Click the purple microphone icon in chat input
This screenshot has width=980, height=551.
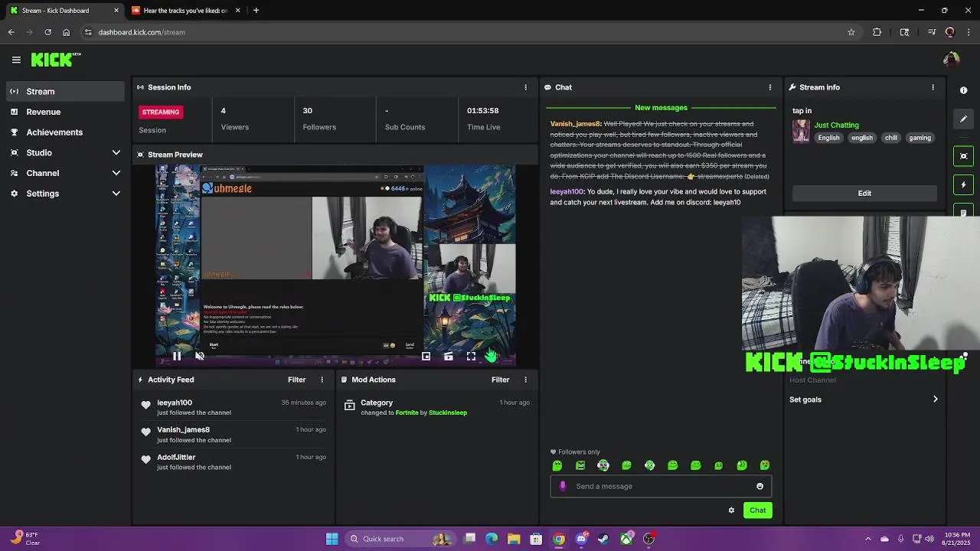563,486
